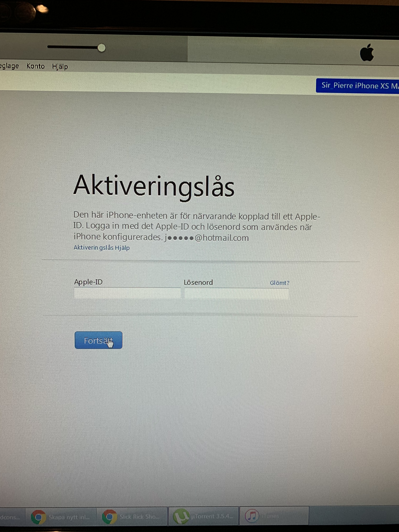The width and height of the screenshot is (399, 532).
Task: Focus the Apple-ID input field
Action: (x=127, y=293)
